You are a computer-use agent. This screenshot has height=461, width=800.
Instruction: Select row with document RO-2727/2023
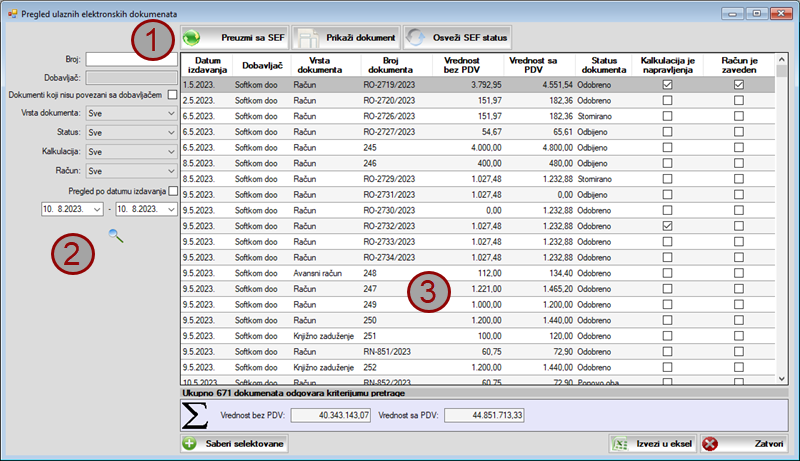[478, 132]
